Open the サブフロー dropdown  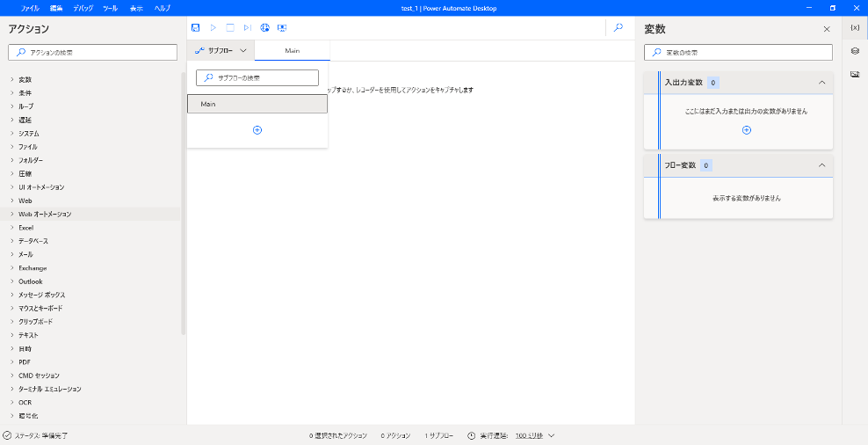click(221, 50)
